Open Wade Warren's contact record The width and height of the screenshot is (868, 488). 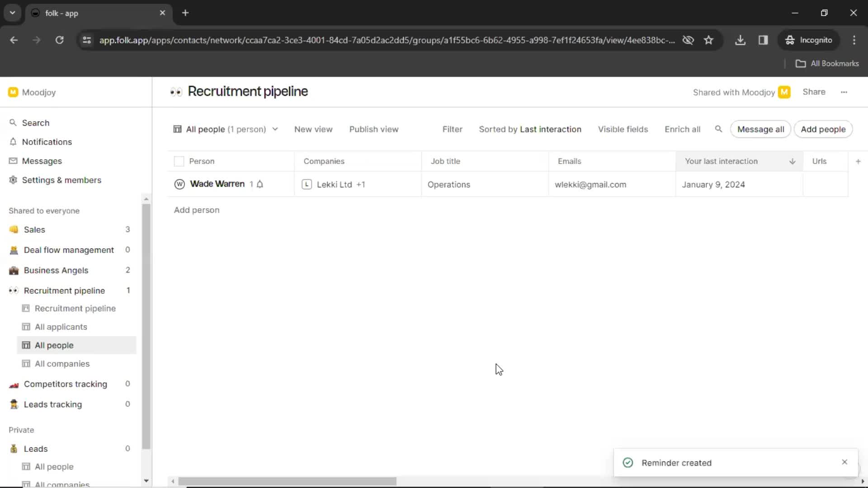pyautogui.click(x=217, y=184)
